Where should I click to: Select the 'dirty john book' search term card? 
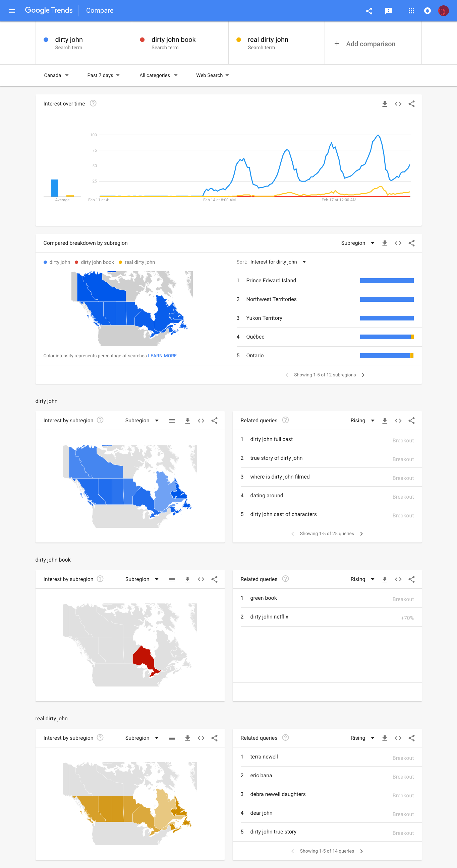[x=180, y=43]
